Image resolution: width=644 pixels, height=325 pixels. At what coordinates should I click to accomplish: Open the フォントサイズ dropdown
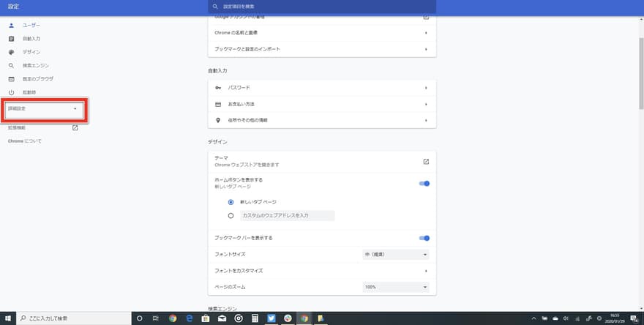395,255
